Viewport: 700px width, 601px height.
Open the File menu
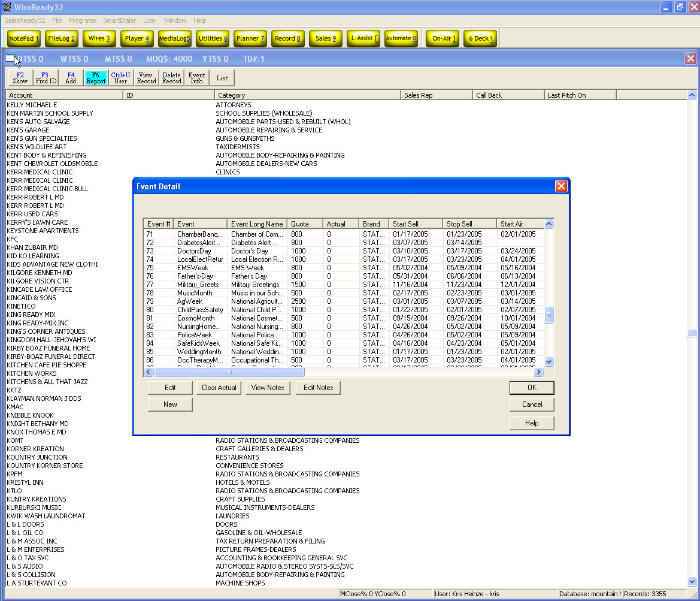coord(57,20)
